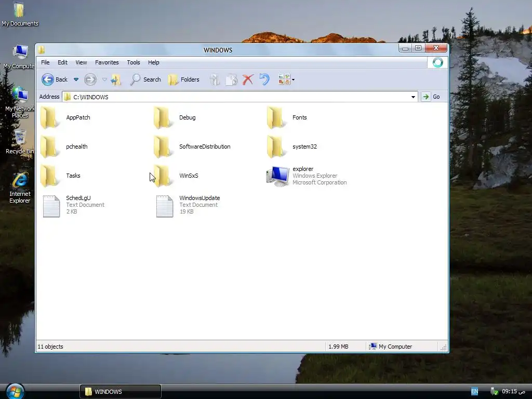532x399 pixels.
Task: Close the WINDOWS window
Action: pos(436,48)
